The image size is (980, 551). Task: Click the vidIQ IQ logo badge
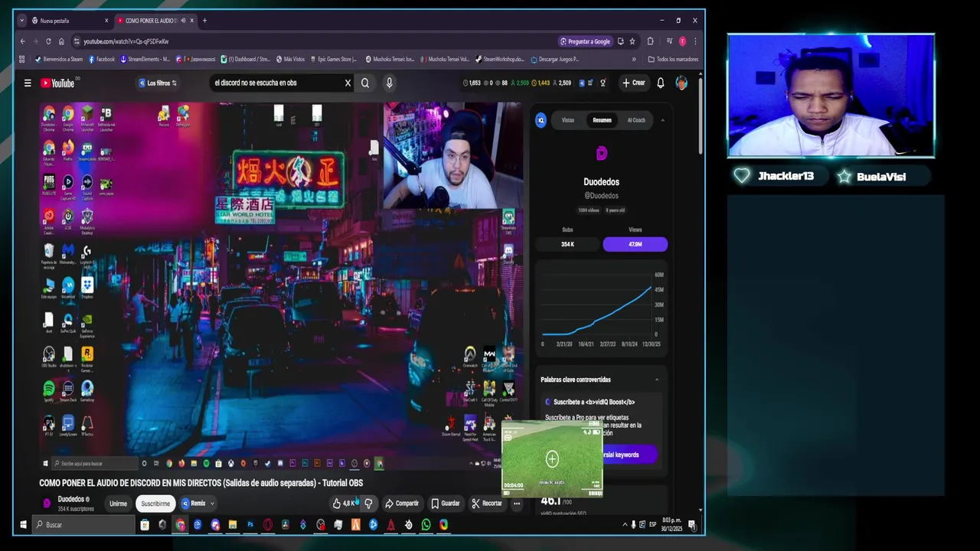point(541,120)
